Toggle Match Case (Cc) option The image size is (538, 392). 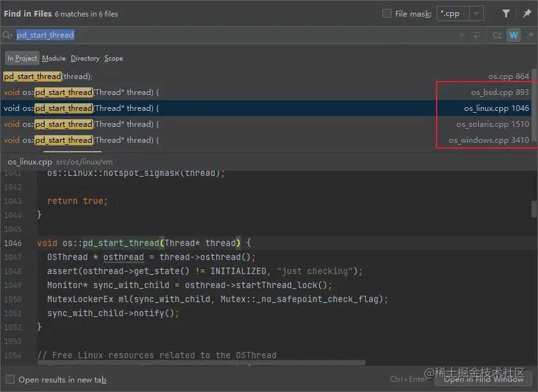pyautogui.click(x=497, y=35)
